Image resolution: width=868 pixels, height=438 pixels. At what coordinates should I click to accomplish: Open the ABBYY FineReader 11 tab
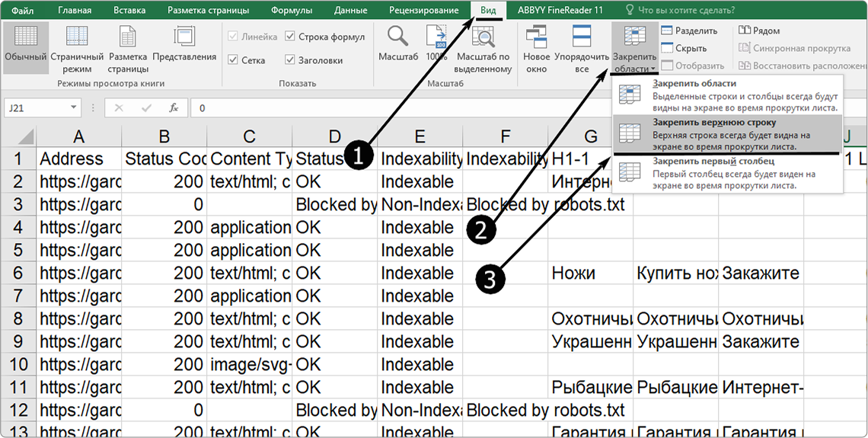tap(560, 10)
